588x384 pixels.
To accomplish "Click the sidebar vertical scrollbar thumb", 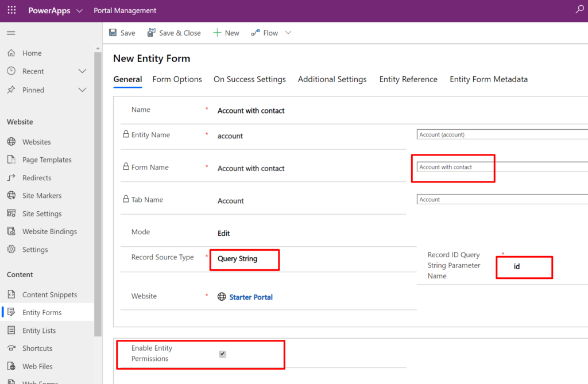I will (98, 194).
